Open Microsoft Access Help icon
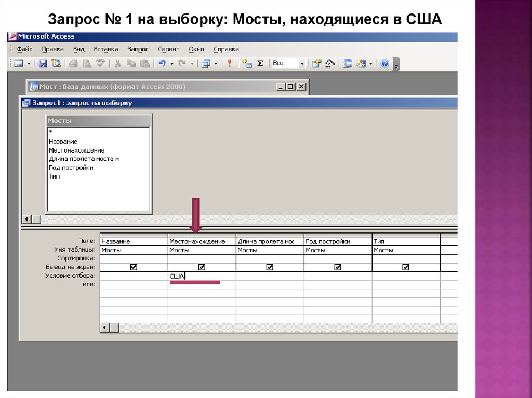Image resolution: width=532 pixels, height=398 pixels. pos(384,63)
